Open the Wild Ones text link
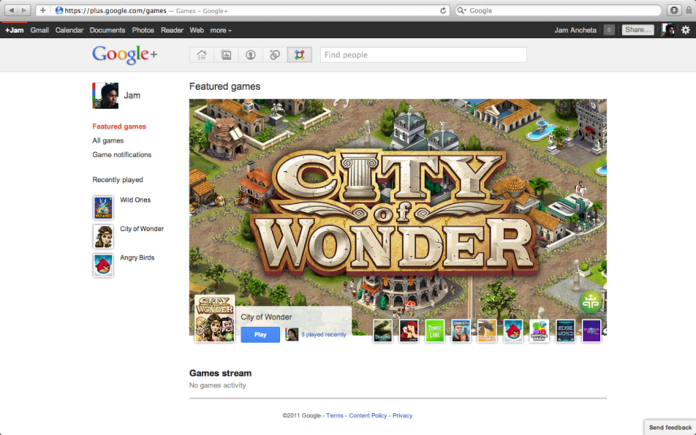The height and width of the screenshot is (435, 696). tap(135, 200)
